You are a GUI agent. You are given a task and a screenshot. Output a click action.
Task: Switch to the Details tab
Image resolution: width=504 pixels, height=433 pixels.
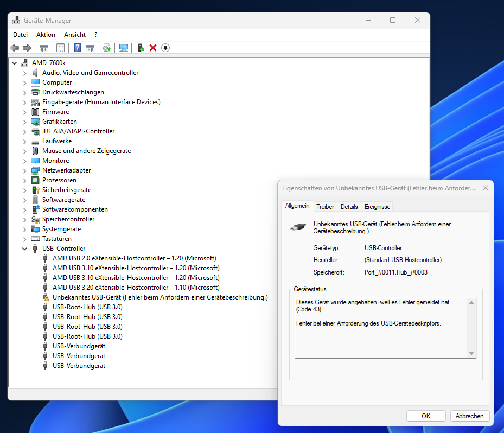tap(349, 207)
